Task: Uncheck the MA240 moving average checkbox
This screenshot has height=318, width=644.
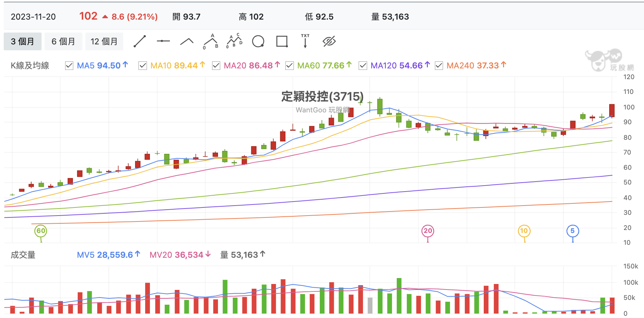Action: [439, 66]
